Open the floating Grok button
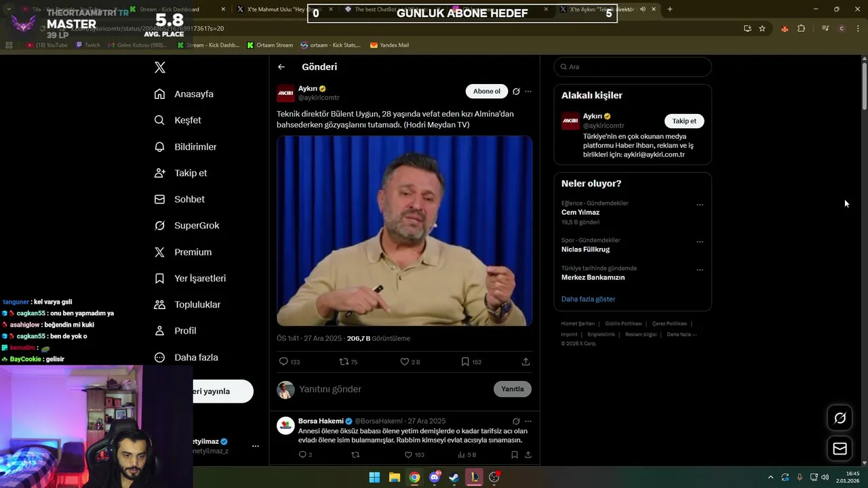 (x=840, y=418)
